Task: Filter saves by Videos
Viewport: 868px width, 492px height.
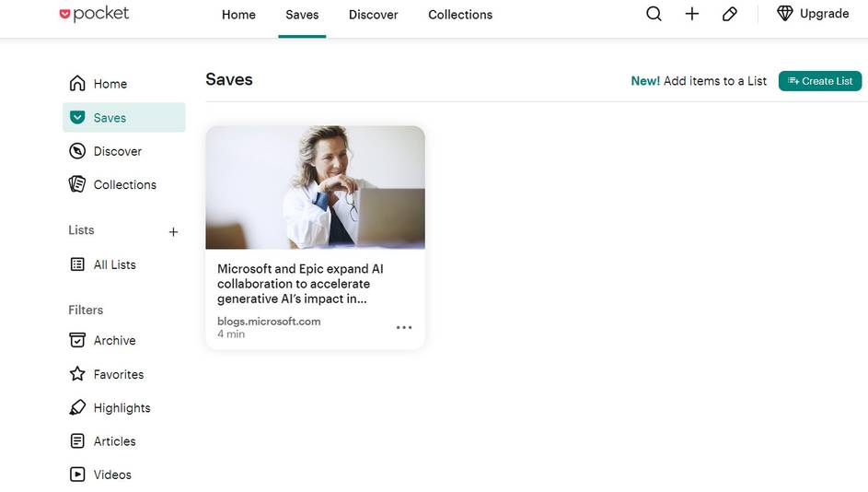Action: click(112, 474)
